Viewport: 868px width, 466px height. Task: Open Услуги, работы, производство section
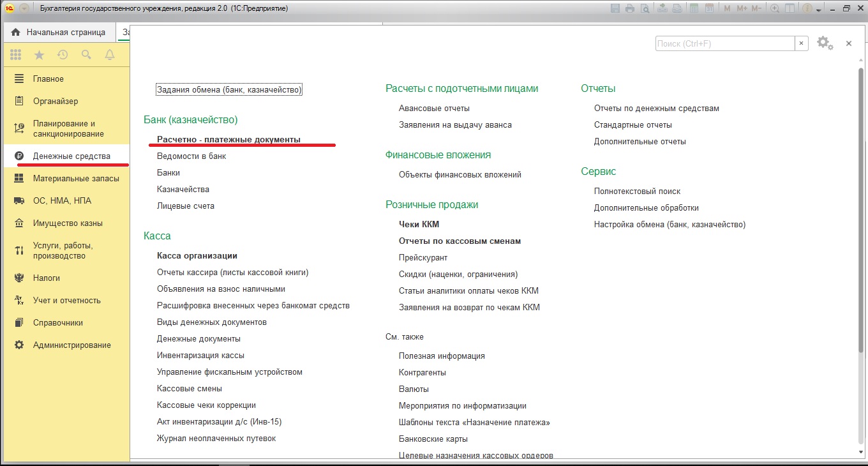tap(66, 251)
